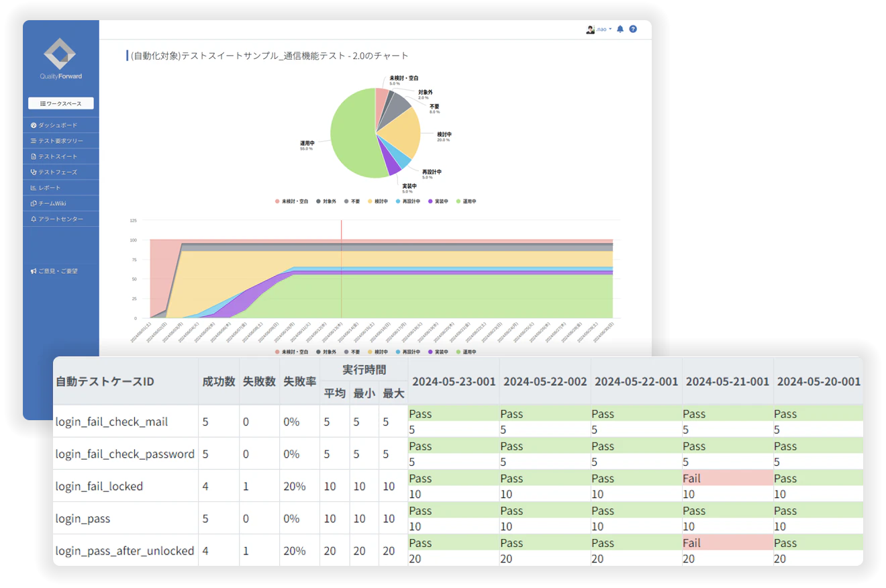Click the テストフェーズ stethoscope icon
886x588 pixels.
(x=34, y=172)
